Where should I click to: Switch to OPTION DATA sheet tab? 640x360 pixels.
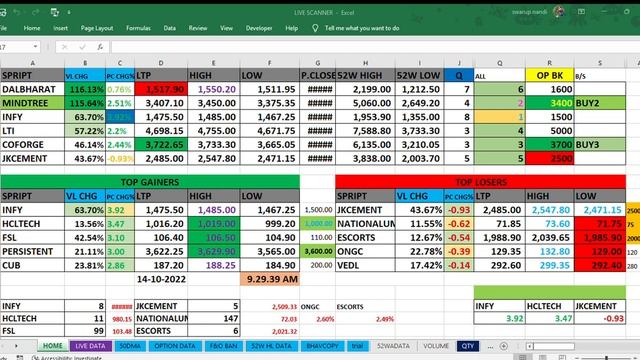175,346
